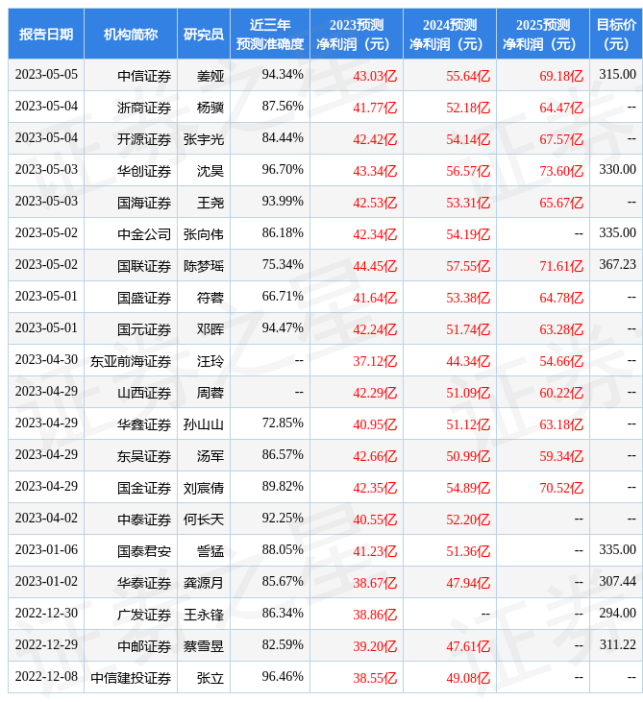Image resolution: width=643 pixels, height=702 pixels.
Task: Click the accuracy value 66.71%
Action: click(283, 296)
